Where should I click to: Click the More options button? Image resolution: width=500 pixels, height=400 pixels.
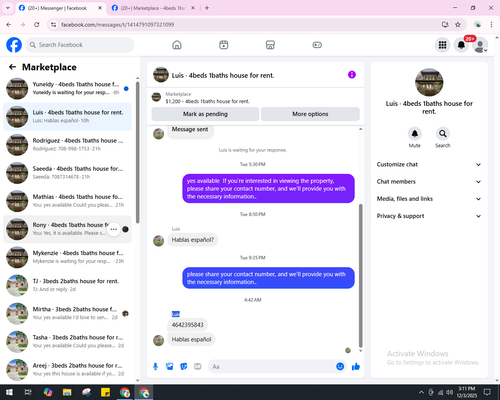[x=310, y=114]
